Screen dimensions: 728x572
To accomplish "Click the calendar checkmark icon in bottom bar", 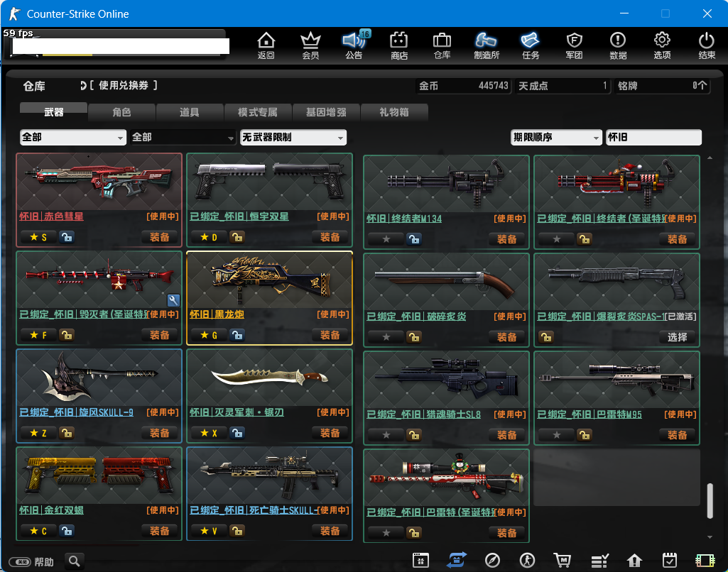I will (669, 561).
